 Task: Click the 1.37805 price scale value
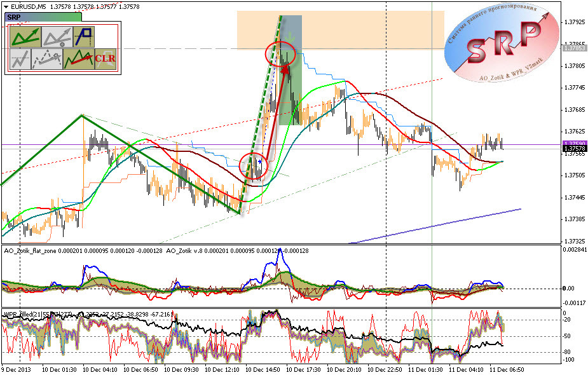575,66
